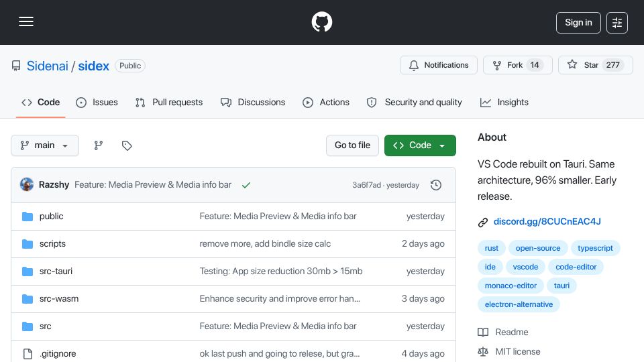Screen dimensions: 644x362
Task: Open the Razshy author link
Action: pyautogui.click(x=54, y=185)
